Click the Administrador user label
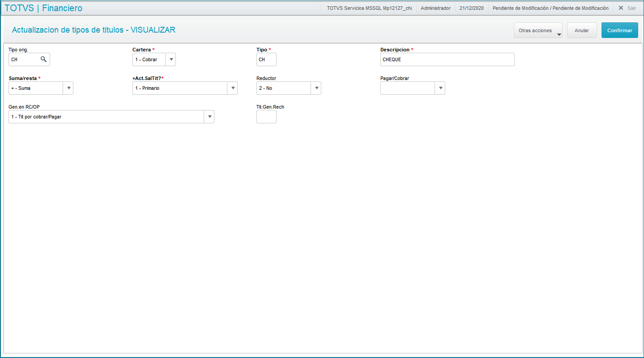Viewport: 644px width, 358px height. click(435, 8)
